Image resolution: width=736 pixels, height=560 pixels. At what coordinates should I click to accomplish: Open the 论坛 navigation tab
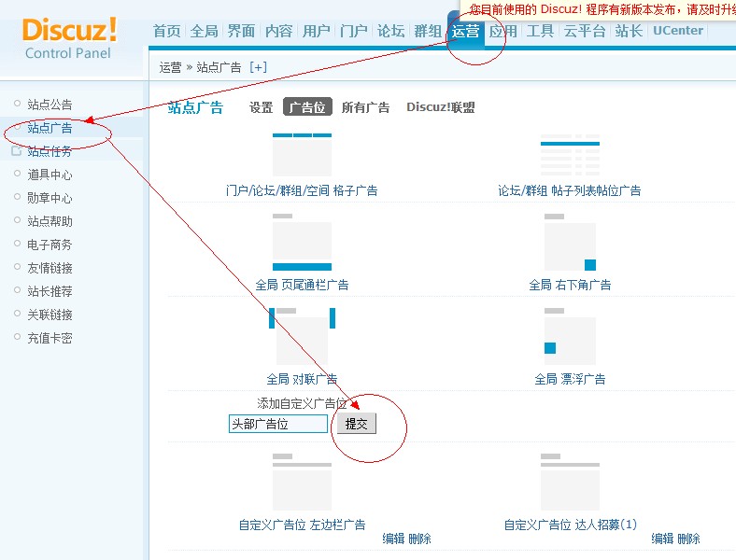tap(390, 31)
